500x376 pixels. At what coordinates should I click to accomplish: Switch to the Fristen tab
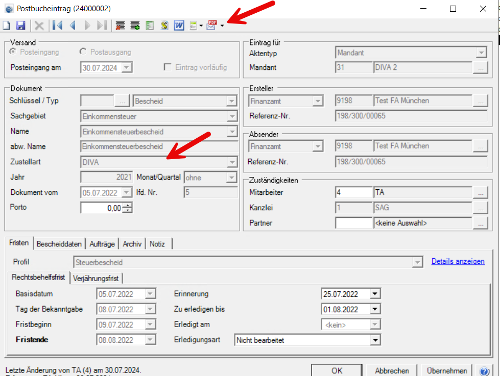(19, 243)
